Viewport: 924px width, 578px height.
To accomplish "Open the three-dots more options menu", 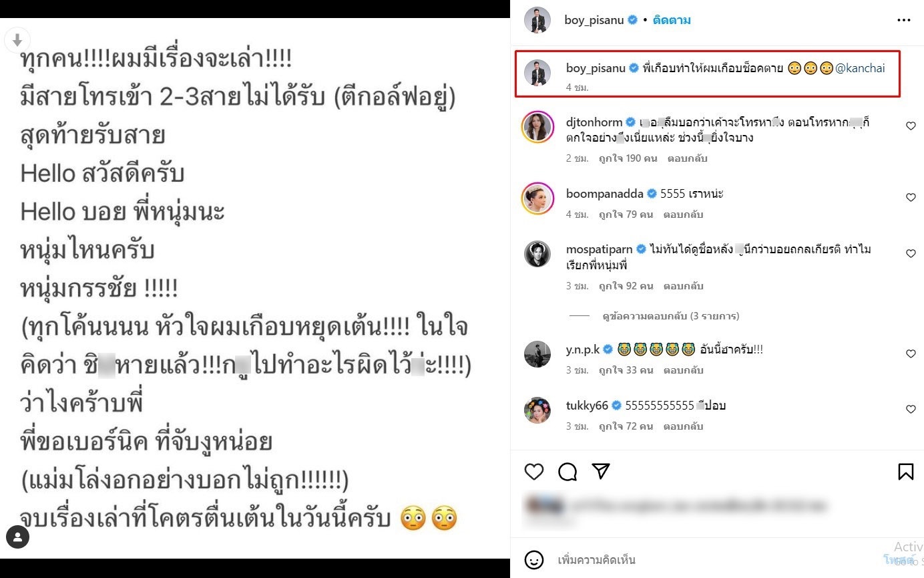I will (x=904, y=20).
